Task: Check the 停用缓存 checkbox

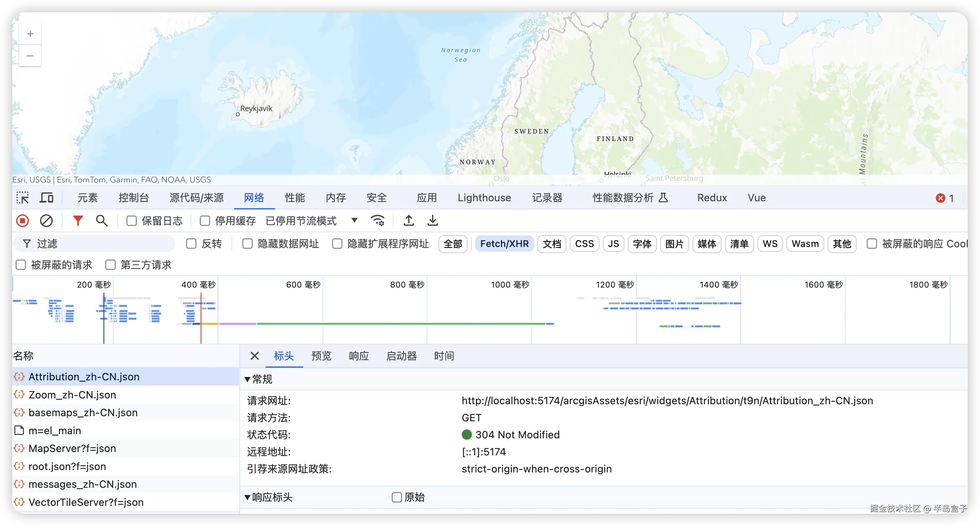Action: pos(205,221)
